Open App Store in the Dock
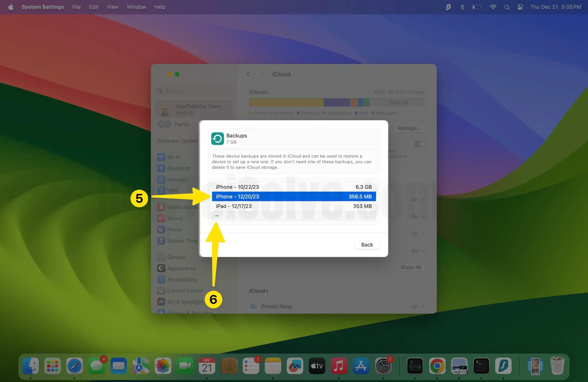 point(361,366)
